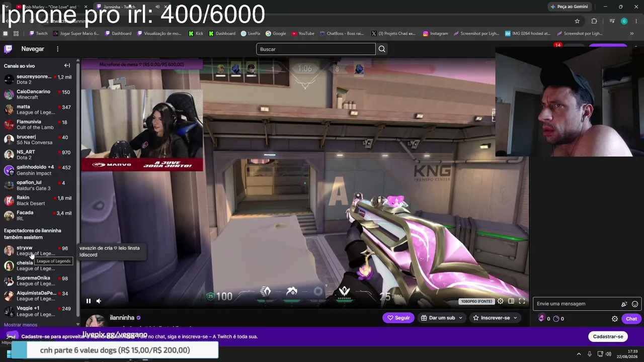Screen dimensions: 644x362
Task: Open the Jogar Super Mario 6 bookmark
Action: pyautogui.click(x=75, y=34)
